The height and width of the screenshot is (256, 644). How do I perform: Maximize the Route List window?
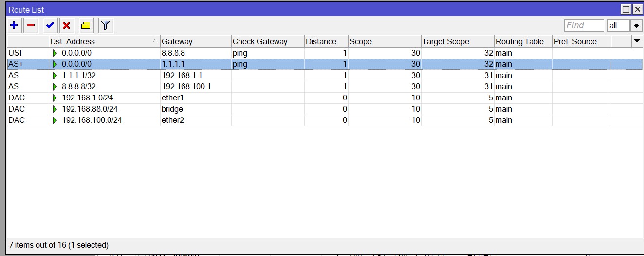pos(626,9)
